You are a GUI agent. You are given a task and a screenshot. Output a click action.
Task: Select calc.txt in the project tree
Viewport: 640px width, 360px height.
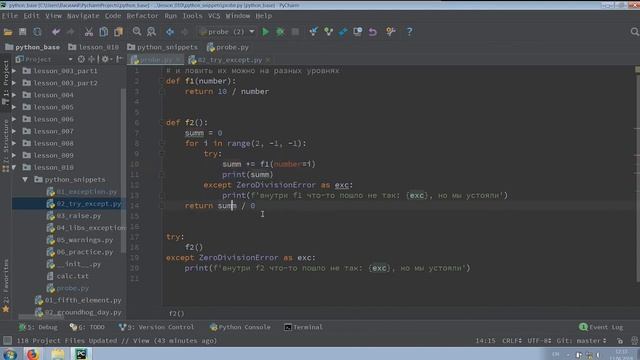[73, 276]
